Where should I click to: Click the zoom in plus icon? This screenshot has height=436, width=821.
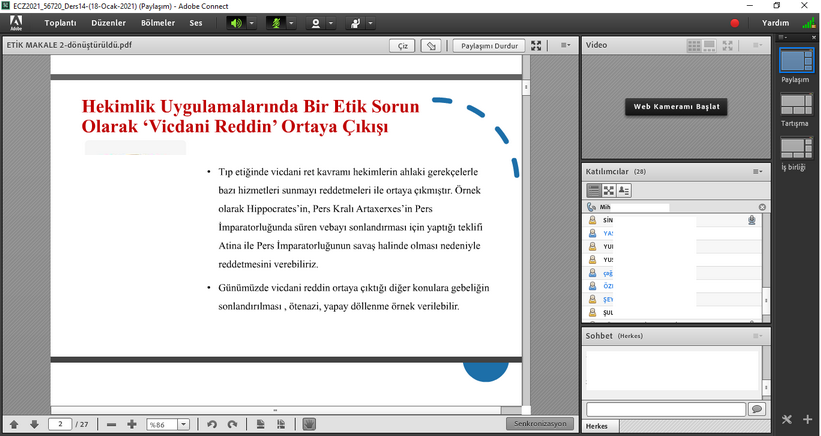pyautogui.click(x=132, y=425)
